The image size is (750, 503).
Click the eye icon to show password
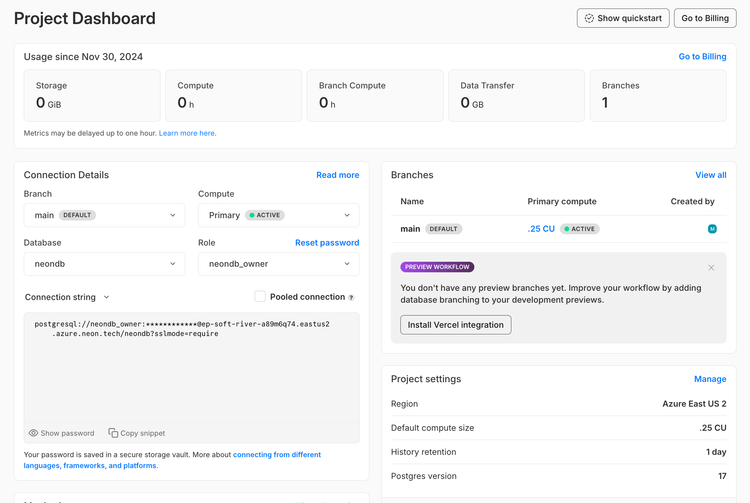coord(34,433)
